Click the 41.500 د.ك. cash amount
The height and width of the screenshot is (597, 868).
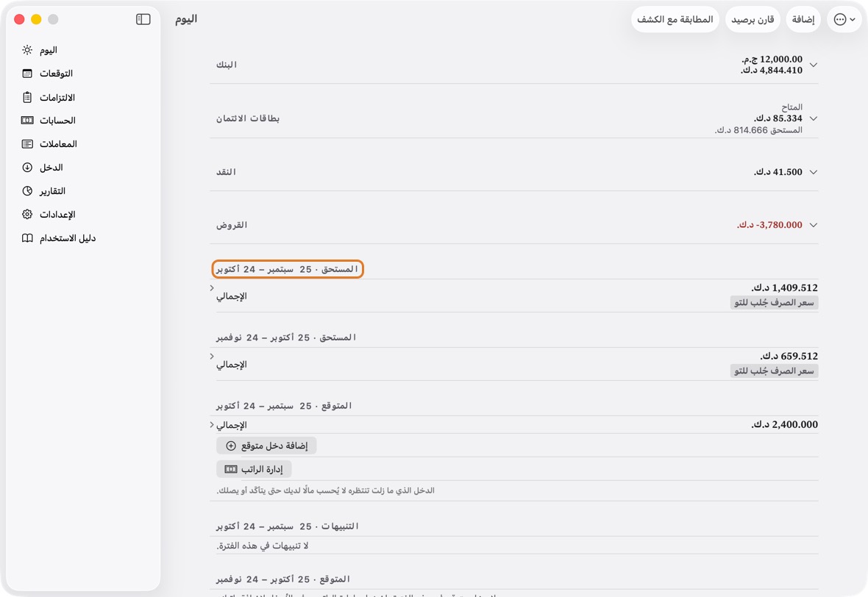[778, 172]
